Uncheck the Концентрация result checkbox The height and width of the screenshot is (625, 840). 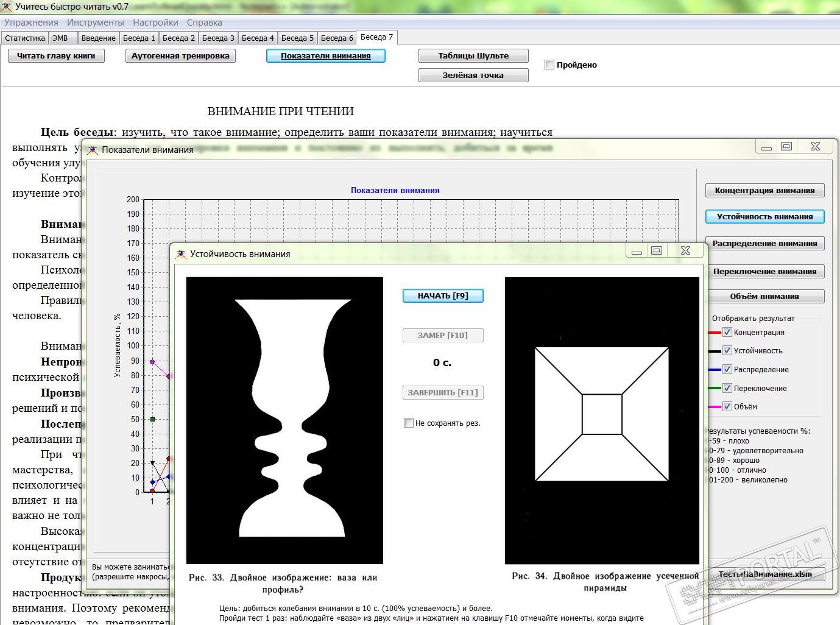(x=727, y=332)
